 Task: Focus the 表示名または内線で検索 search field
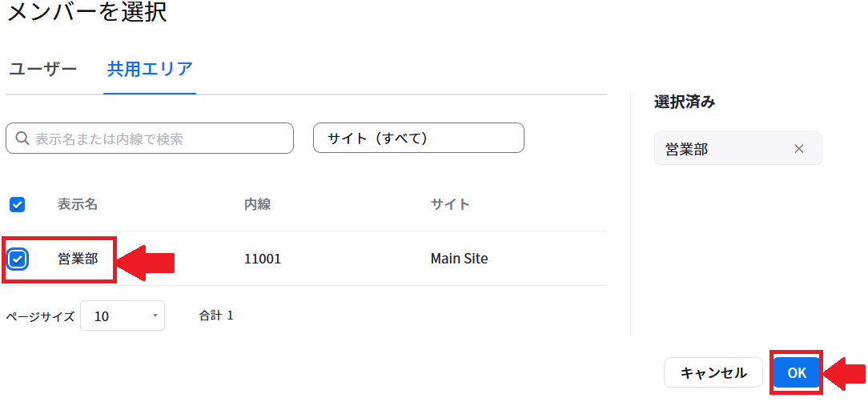click(150, 138)
